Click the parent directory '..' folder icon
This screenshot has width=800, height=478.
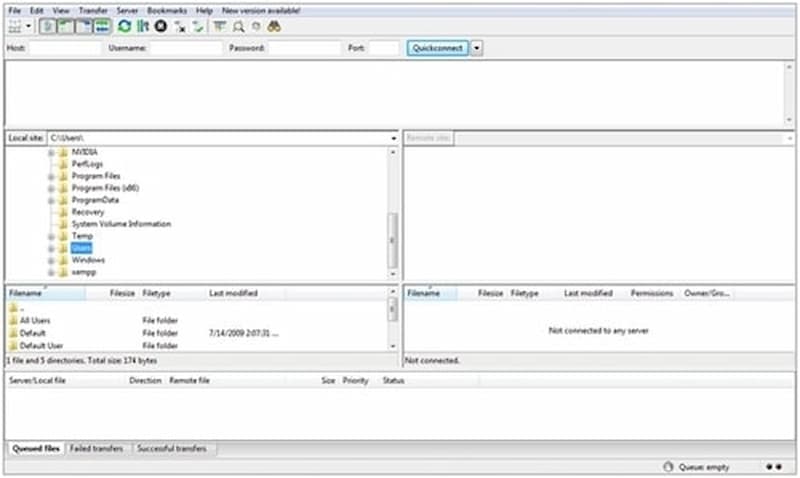click(x=13, y=308)
